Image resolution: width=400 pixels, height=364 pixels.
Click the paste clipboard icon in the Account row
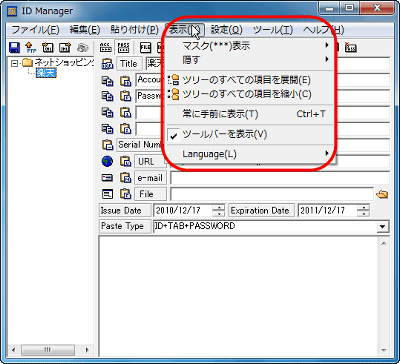[126, 80]
